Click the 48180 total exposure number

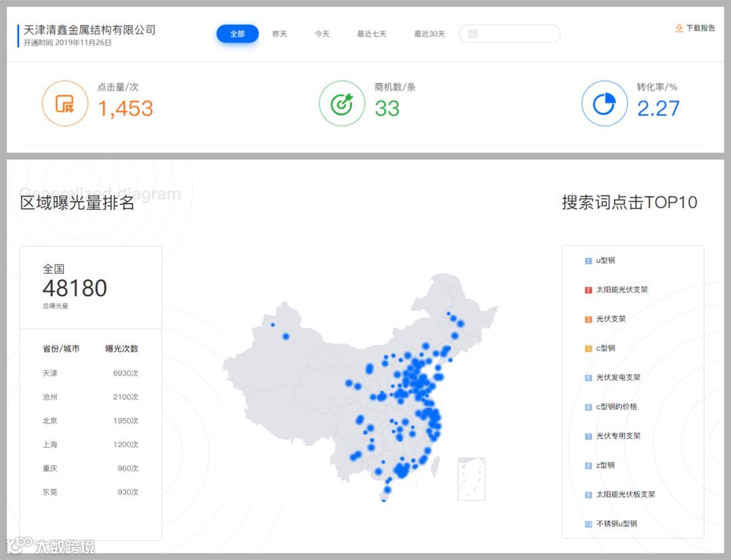pos(74,288)
